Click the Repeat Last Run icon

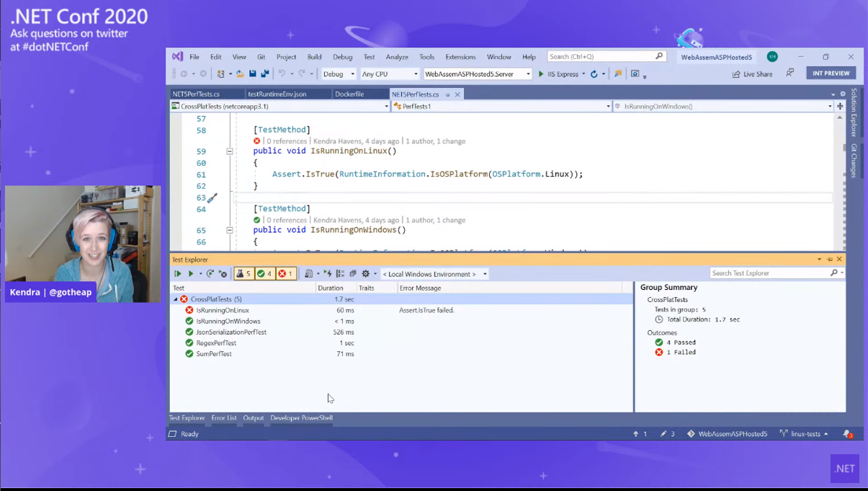click(210, 274)
